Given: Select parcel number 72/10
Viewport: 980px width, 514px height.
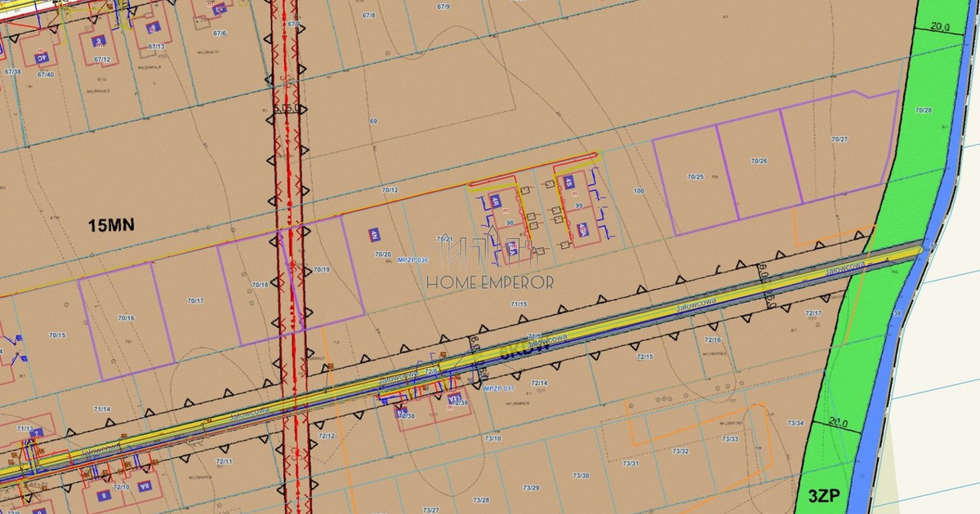Looking at the screenshot, I should [122, 487].
